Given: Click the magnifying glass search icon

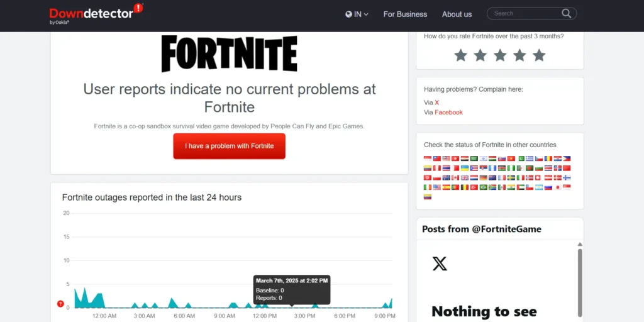Looking at the screenshot, I should point(567,14).
